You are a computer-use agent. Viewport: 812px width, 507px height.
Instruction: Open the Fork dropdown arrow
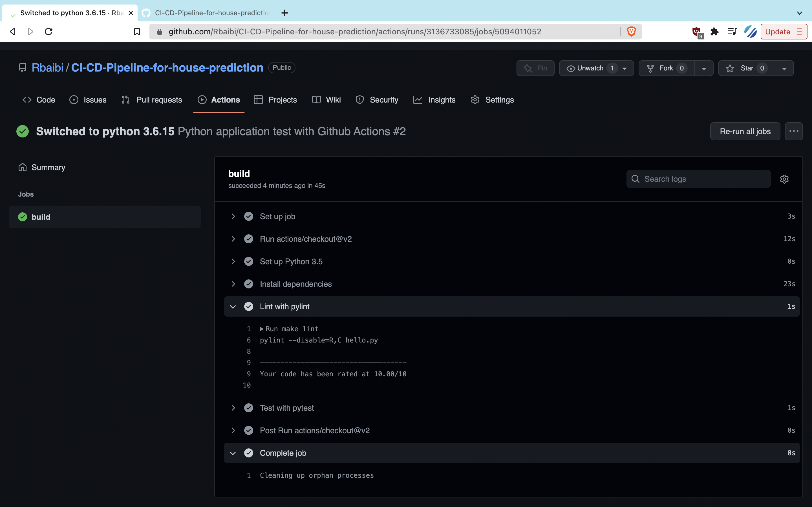tap(704, 68)
